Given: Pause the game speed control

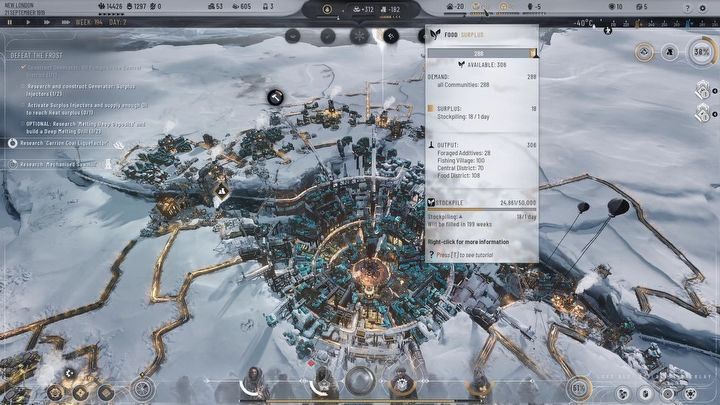Looking at the screenshot, I should [10, 22].
